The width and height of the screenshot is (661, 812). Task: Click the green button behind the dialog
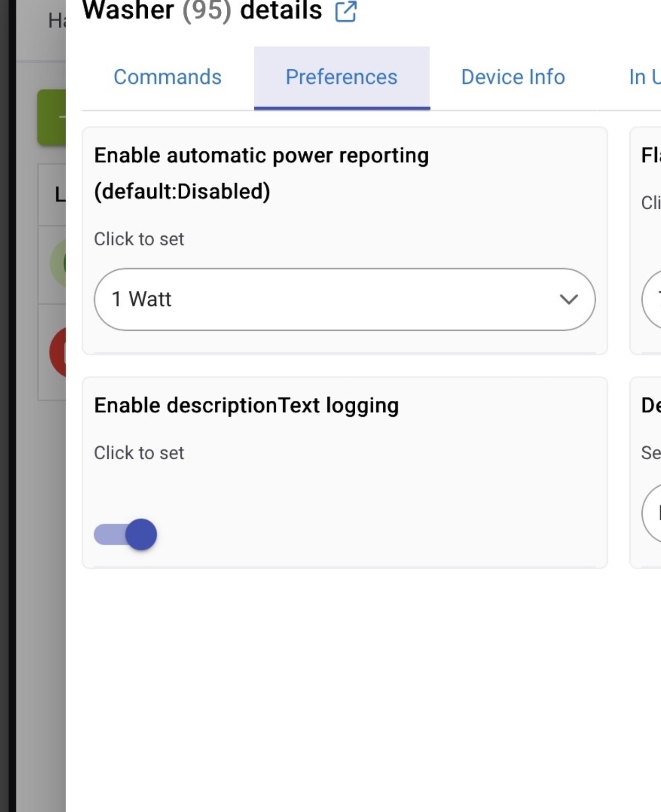click(x=51, y=117)
